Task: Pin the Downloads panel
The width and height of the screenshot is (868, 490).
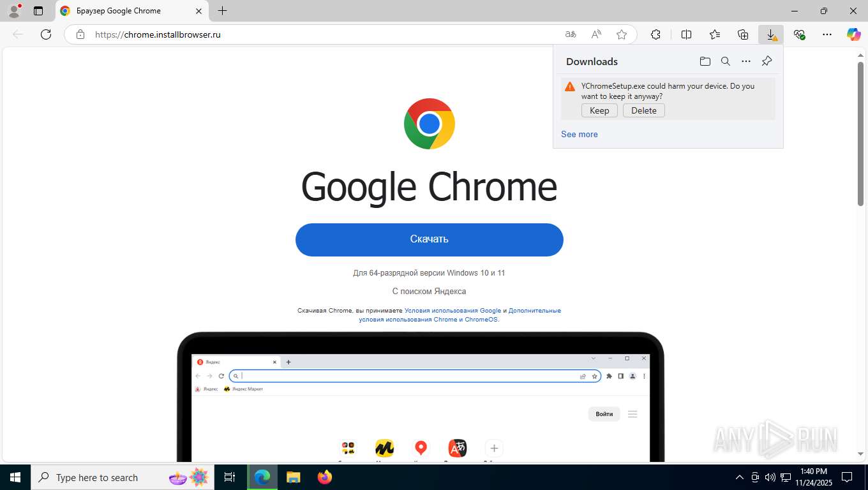Action: coord(767,61)
